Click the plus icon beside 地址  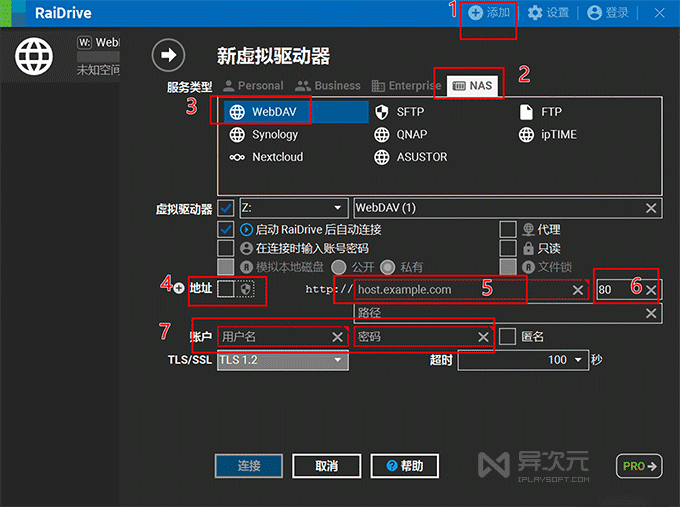point(179,288)
